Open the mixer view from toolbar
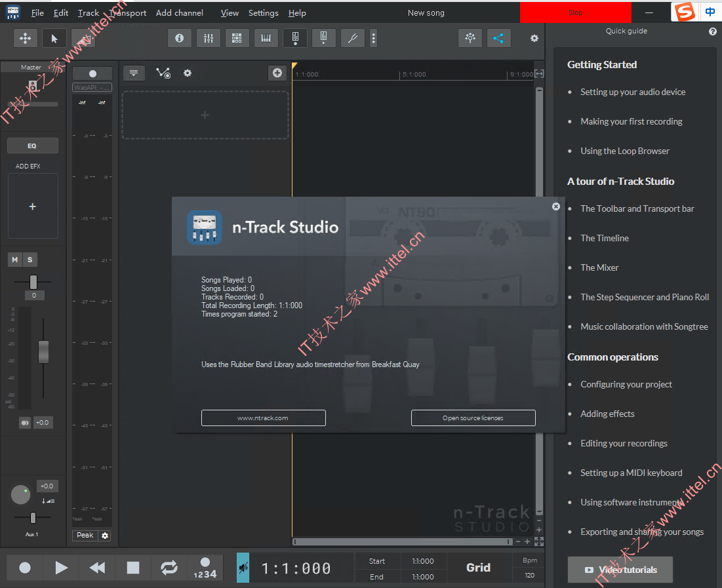 (x=208, y=38)
